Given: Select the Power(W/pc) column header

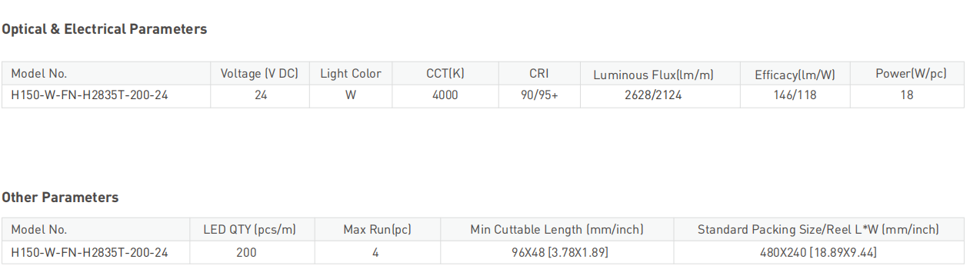Looking at the screenshot, I should [x=911, y=74].
